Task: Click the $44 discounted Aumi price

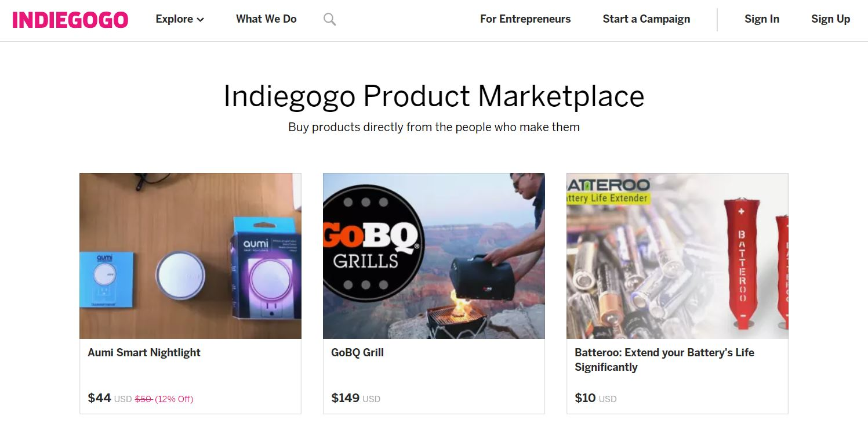Action: 99,398
